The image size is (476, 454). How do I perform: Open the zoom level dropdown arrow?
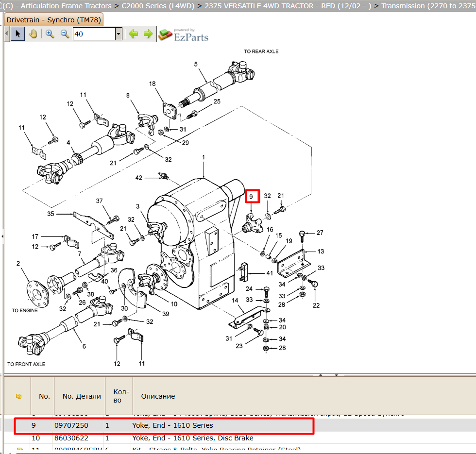[x=119, y=34]
